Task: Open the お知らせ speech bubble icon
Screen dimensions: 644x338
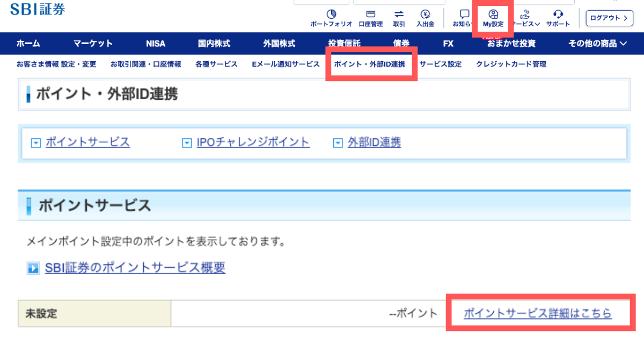Action: (x=465, y=14)
